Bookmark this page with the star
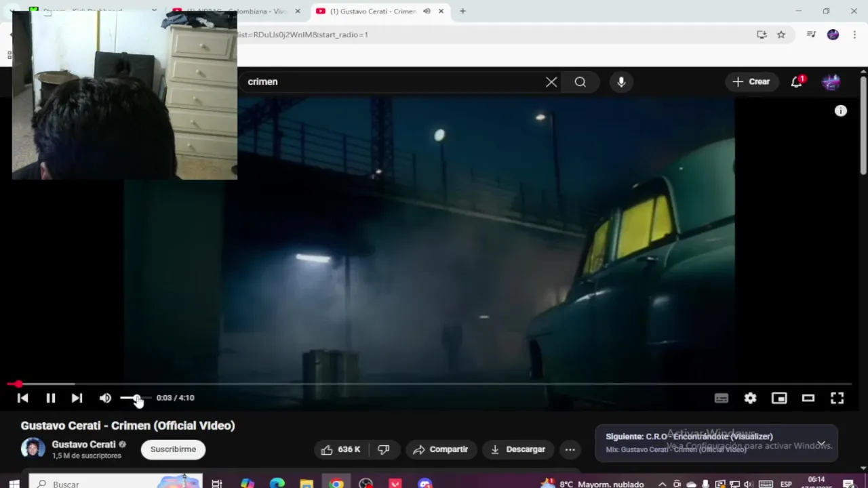This screenshot has height=488, width=868. (781, 35)
